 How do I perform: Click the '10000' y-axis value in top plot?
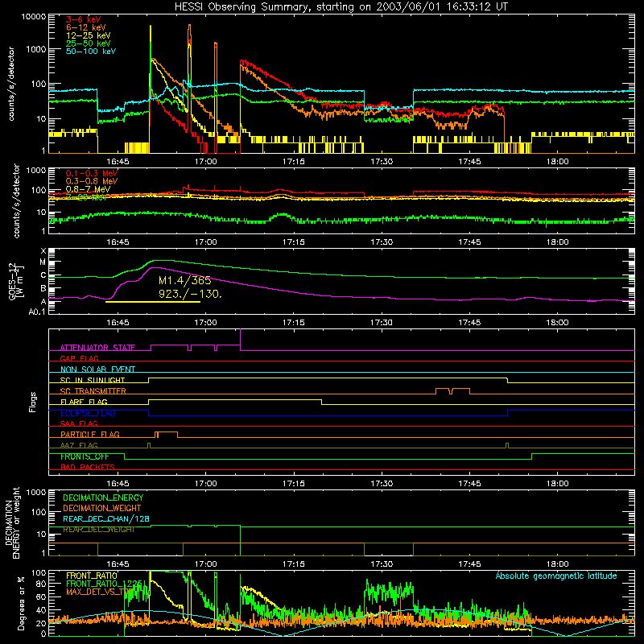click(34, 17)
